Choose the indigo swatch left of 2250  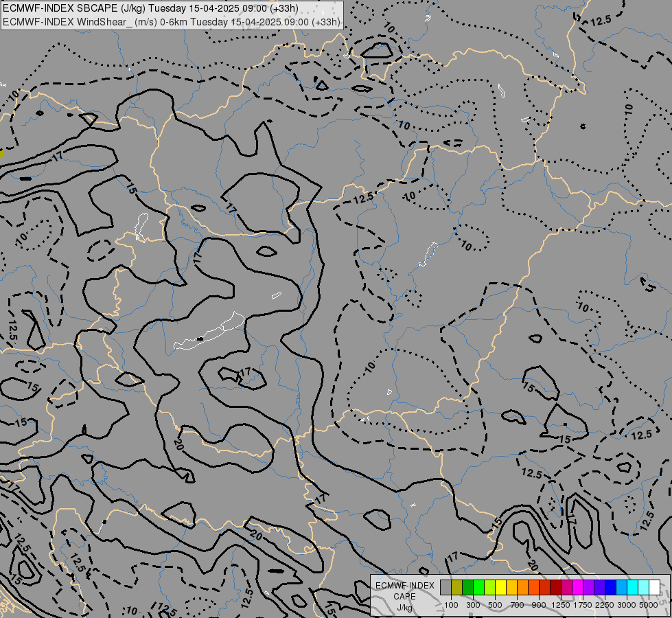point(599,588)
